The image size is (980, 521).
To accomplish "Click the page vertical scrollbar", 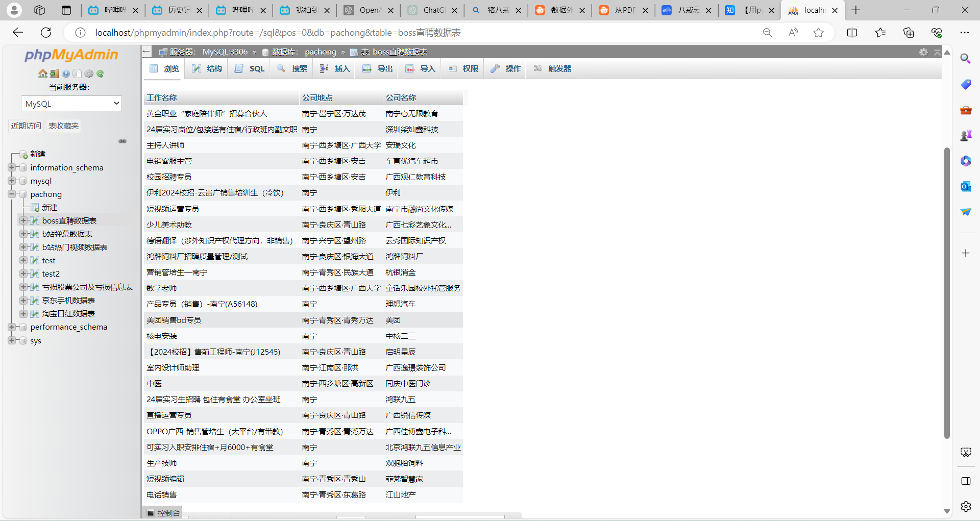I will (947, 293).
